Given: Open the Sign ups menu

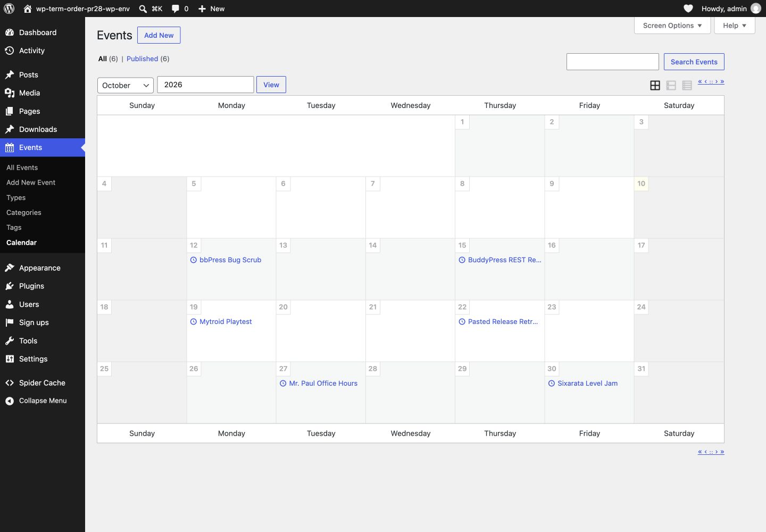Looking at the screenshot, I should tap(43, 322).
